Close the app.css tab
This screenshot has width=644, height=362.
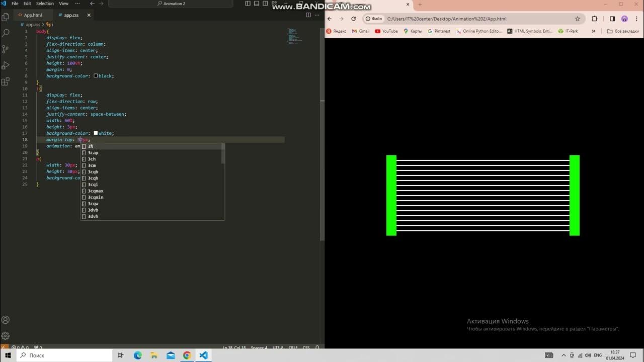coord(89,15)
